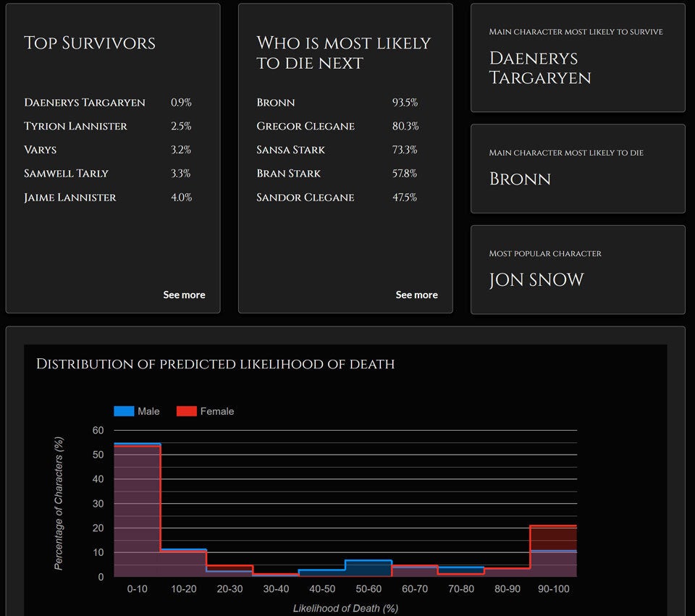Click Bran Stark in die next list
This screenshot has width=695, height=616.
288,174
